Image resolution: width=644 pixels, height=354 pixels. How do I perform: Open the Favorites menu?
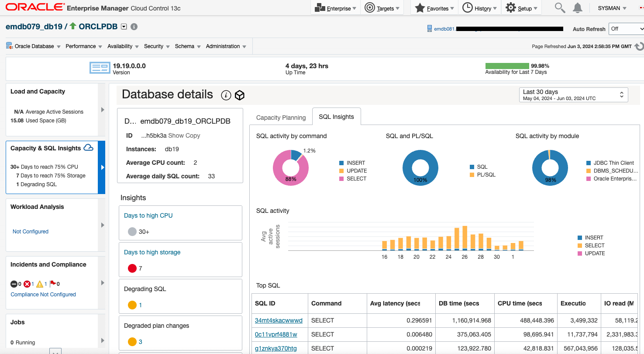[434, 8]
